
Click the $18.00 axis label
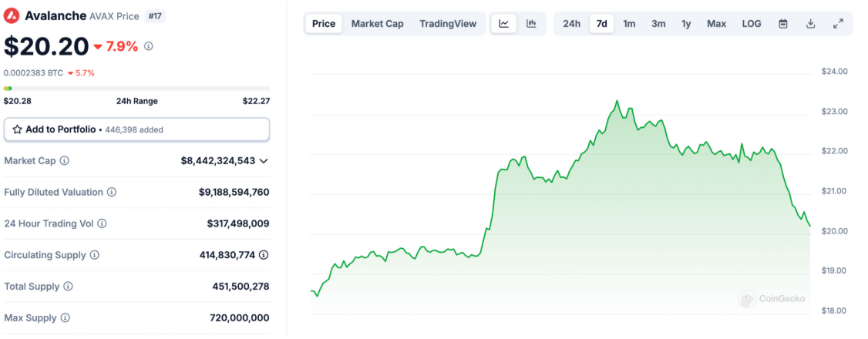835,310
